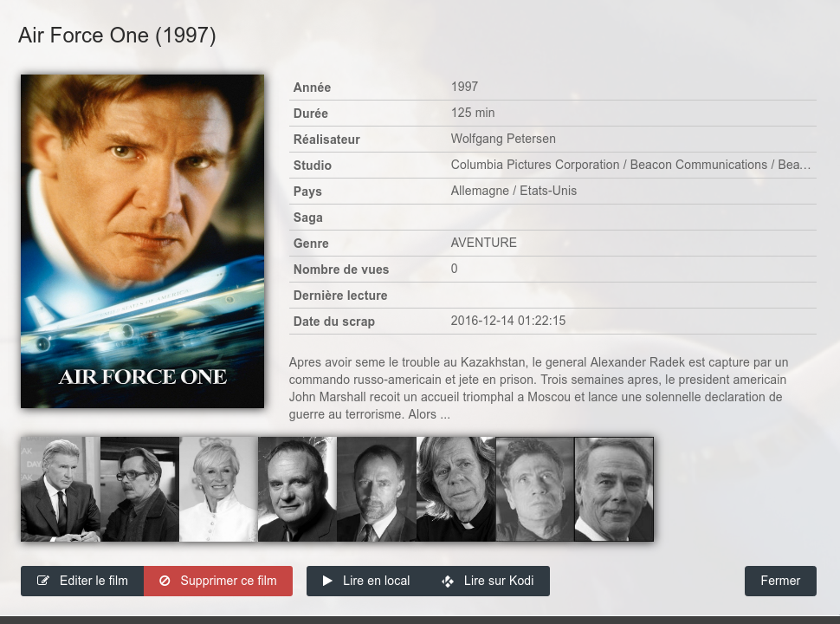Close dialog with Fermer button
The image size is (840, 624).
pos(780,582)
